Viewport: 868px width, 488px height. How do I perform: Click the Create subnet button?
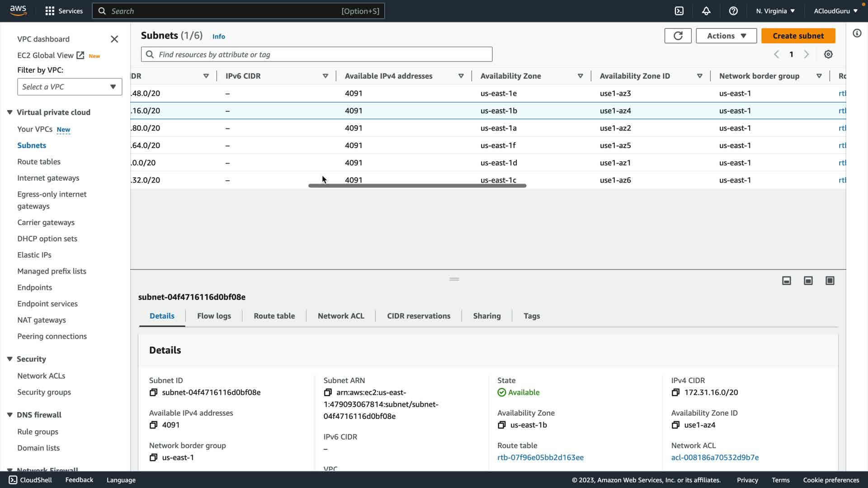(x=798, y=36)
